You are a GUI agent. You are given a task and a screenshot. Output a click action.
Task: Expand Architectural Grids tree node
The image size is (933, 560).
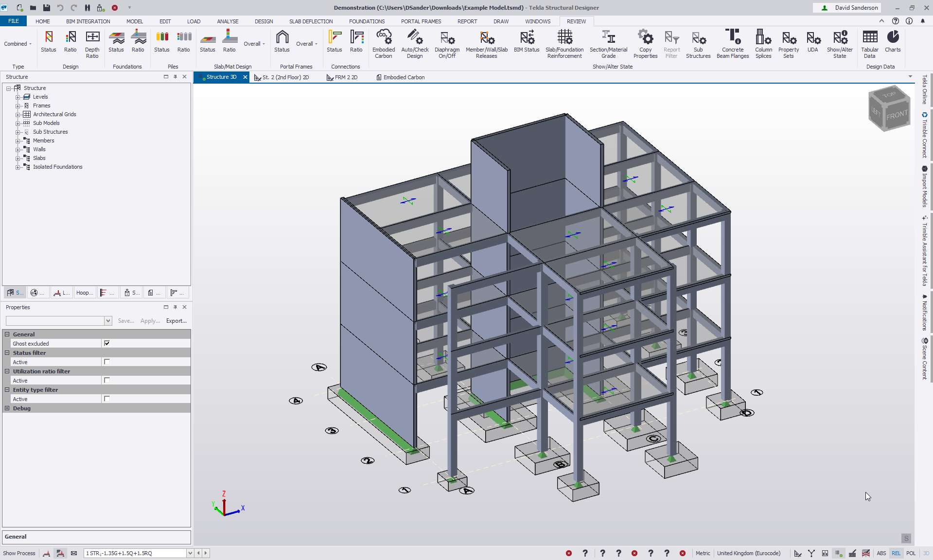[x=18, y=114]
